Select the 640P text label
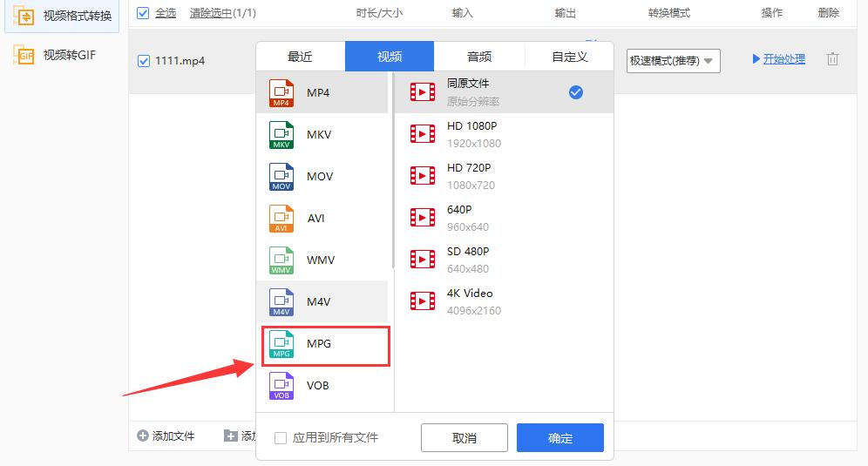 [459, 210]
